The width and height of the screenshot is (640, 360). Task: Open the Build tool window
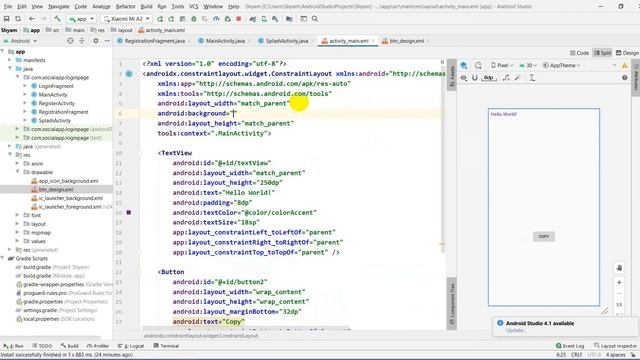point(70,346)
